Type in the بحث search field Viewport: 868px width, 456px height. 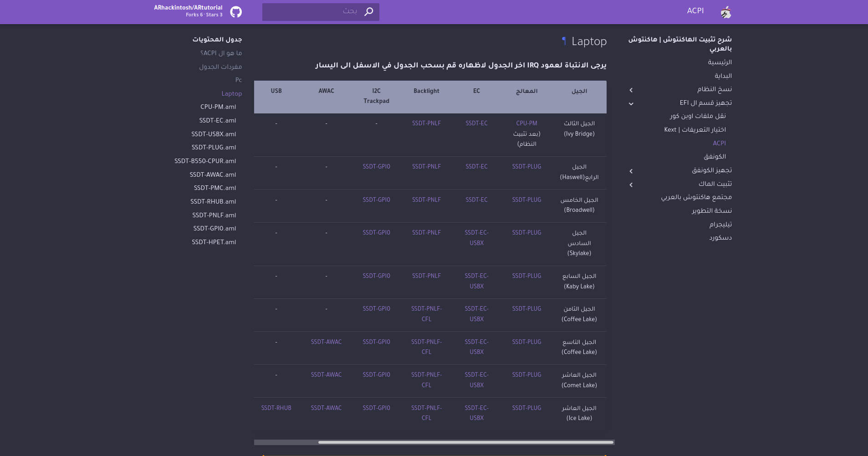314,12
